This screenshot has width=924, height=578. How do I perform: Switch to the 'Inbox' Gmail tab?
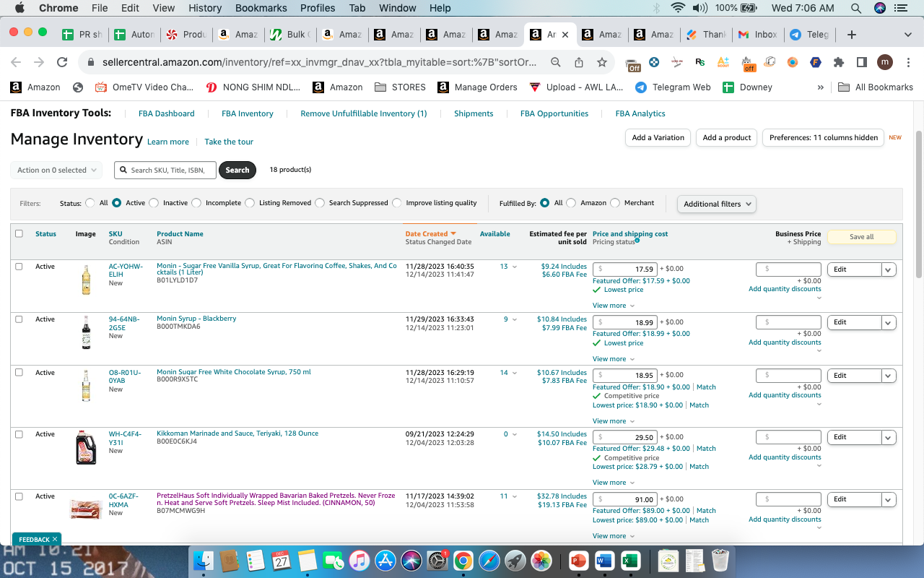757,34
